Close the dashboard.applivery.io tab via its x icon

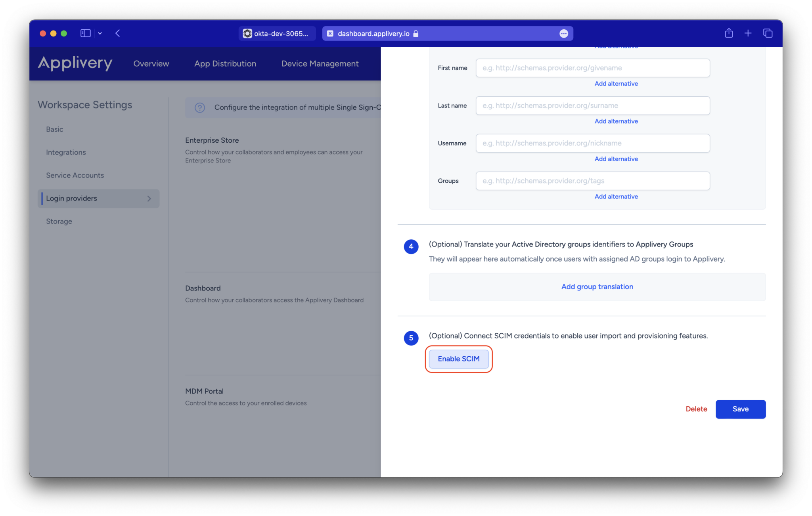(330, 33)
